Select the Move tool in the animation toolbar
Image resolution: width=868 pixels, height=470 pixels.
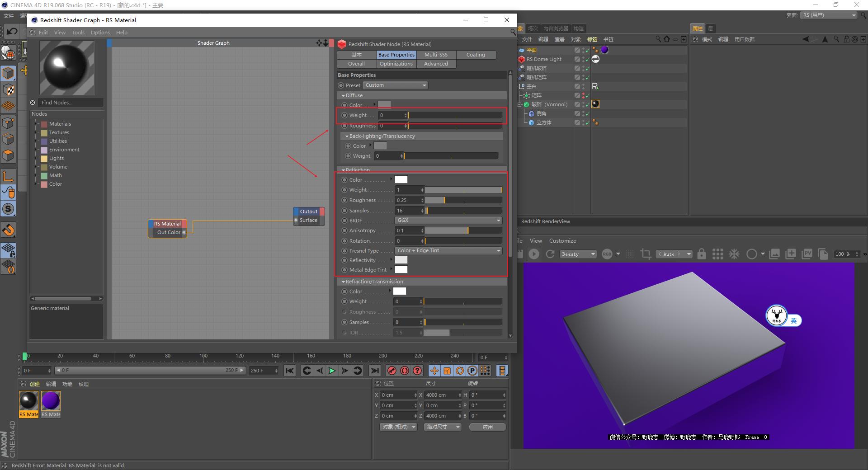(x=434, y=371)
